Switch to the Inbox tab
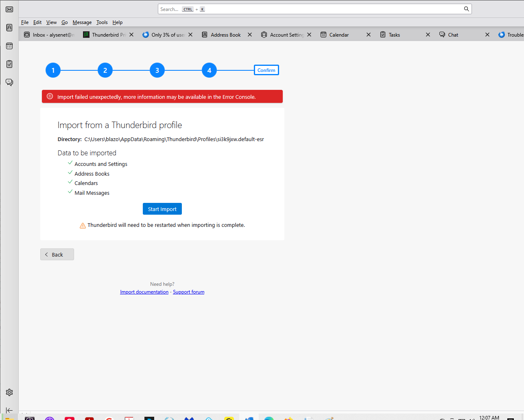 (x=49, y=35)
